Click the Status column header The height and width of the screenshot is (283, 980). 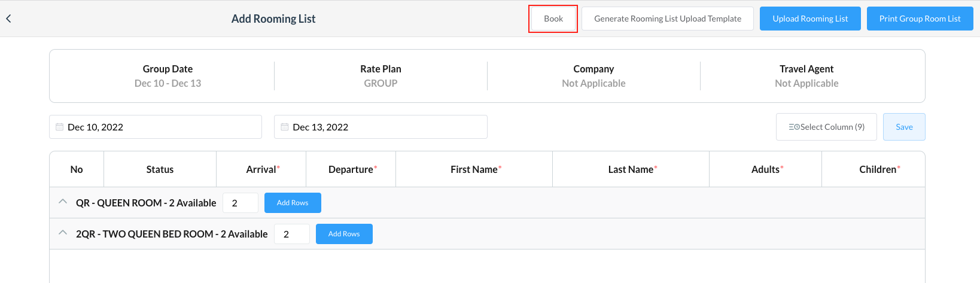click(x=160, y=169)
